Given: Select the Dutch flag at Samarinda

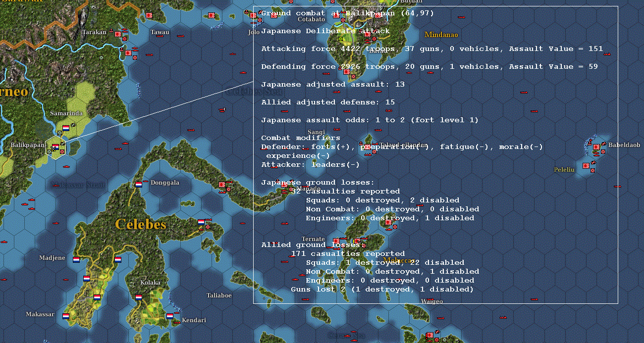Looking at the screenshot, I should pos(66,128).
